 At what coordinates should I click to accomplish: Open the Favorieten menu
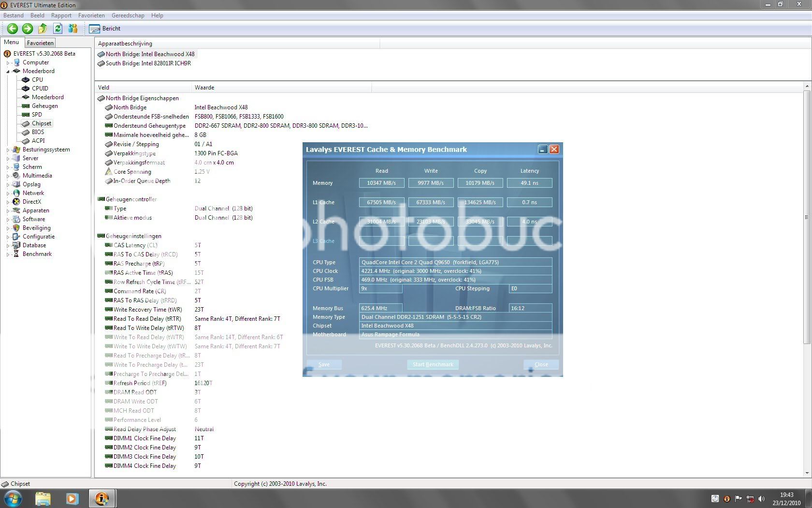pos(91,15)
